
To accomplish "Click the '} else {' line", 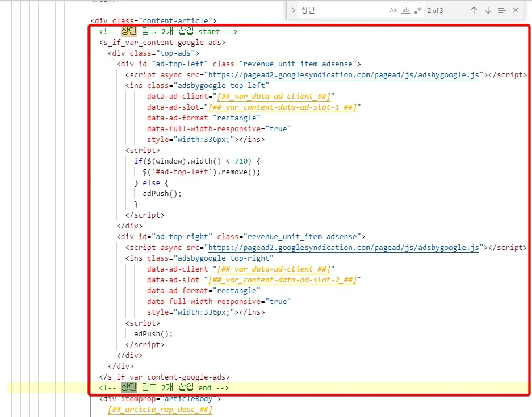I will click(x=152, y=183).
